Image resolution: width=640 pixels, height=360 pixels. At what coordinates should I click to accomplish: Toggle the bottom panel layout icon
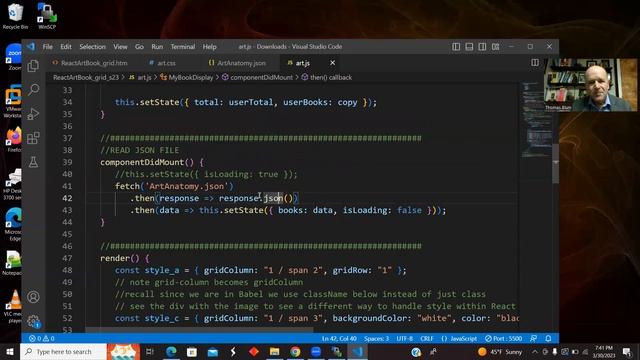[469, 47]
